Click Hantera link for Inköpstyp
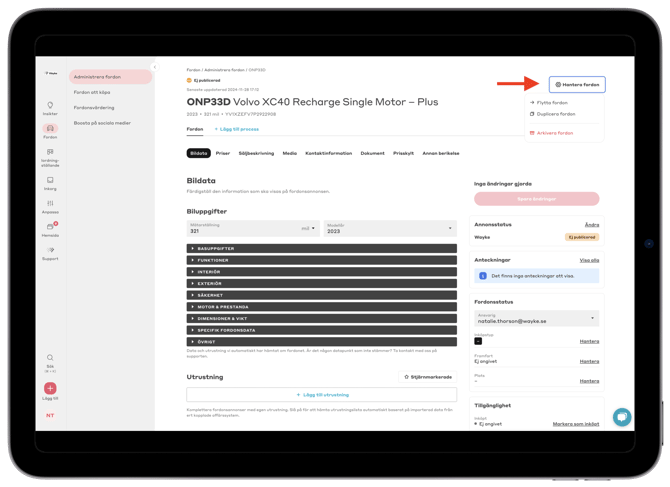This screenshot has height=487, width=670. coord(589,341)
